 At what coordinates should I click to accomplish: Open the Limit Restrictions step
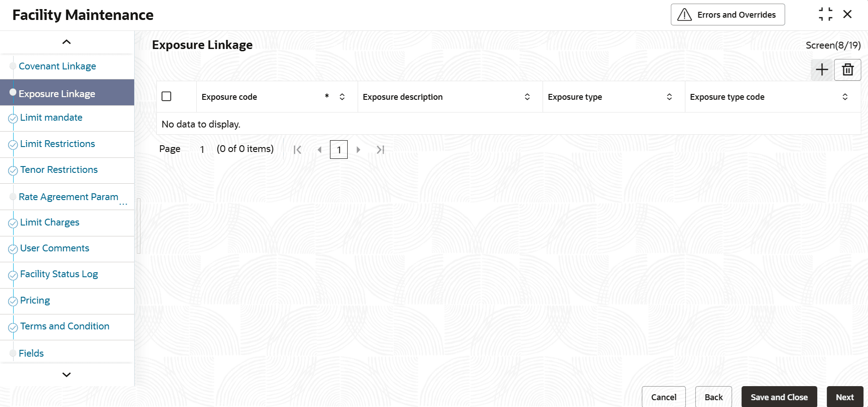pos(58,144)
